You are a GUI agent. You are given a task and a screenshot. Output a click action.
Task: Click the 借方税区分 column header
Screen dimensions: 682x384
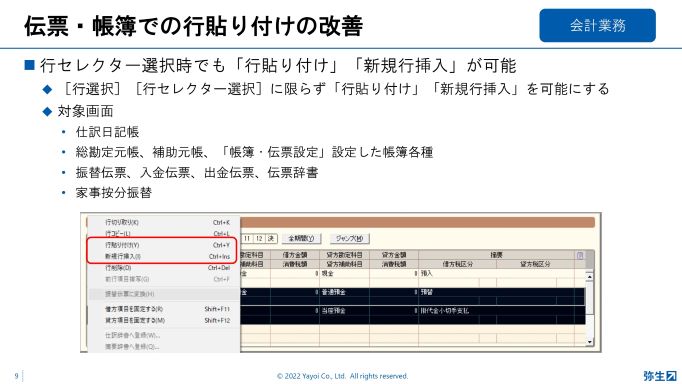pyautogui.click(x=458, y=264)
